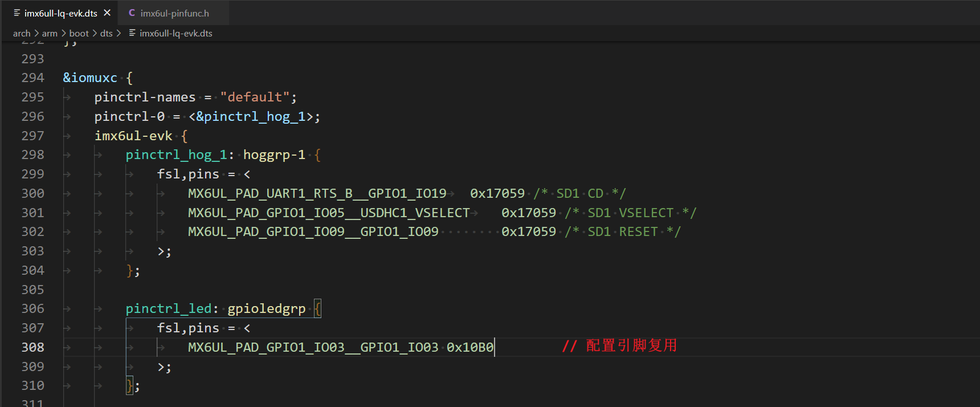Click line number 293
980x407 pixels.
click(32, 59)
